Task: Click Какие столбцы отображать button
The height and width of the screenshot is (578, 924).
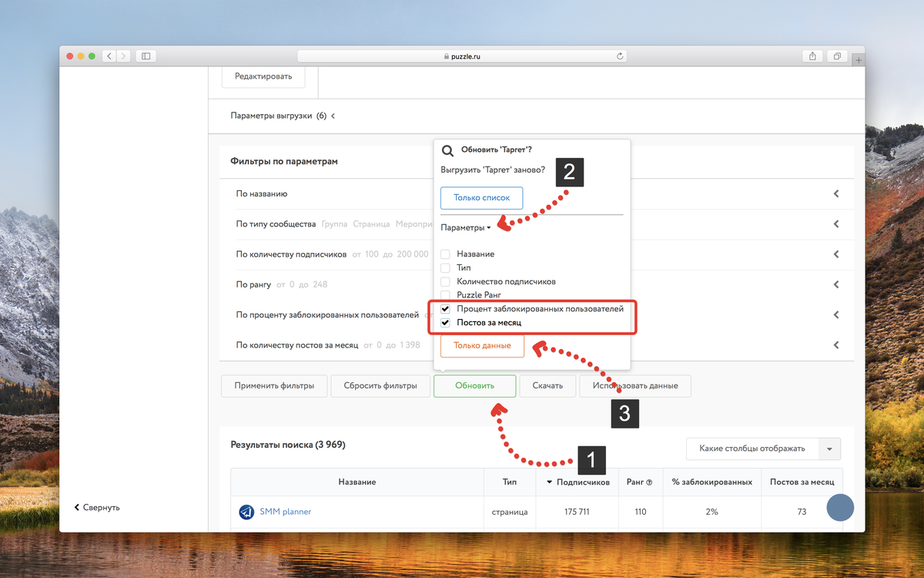Action: coord(752,449)
